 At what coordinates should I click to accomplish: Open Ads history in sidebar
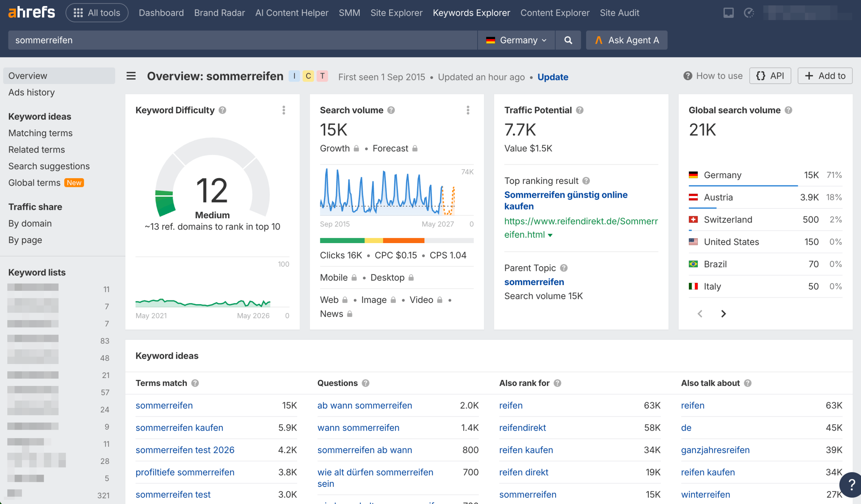pos(31,92)
